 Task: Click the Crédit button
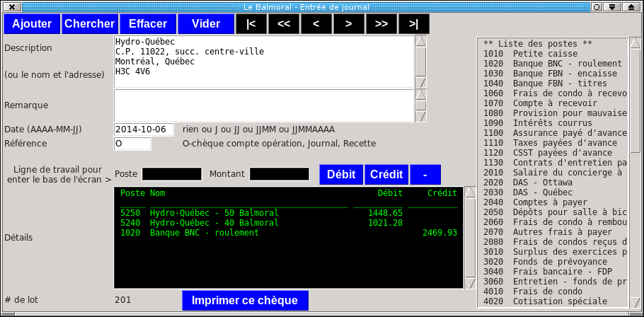tap(386, 175)
